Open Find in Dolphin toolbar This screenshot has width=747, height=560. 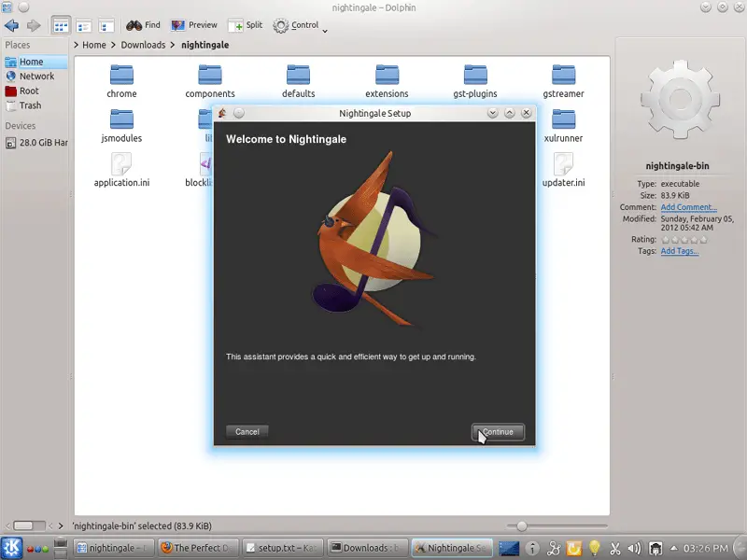point(143,25)
